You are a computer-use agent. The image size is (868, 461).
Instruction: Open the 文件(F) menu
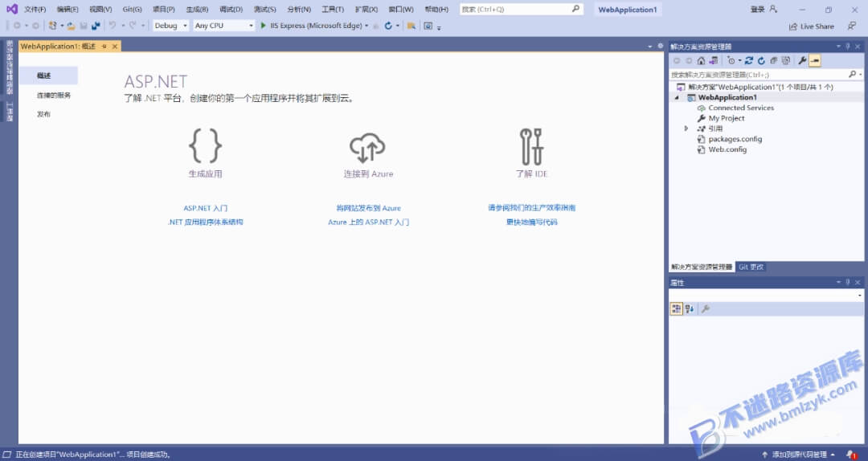[x=35, y=10]
